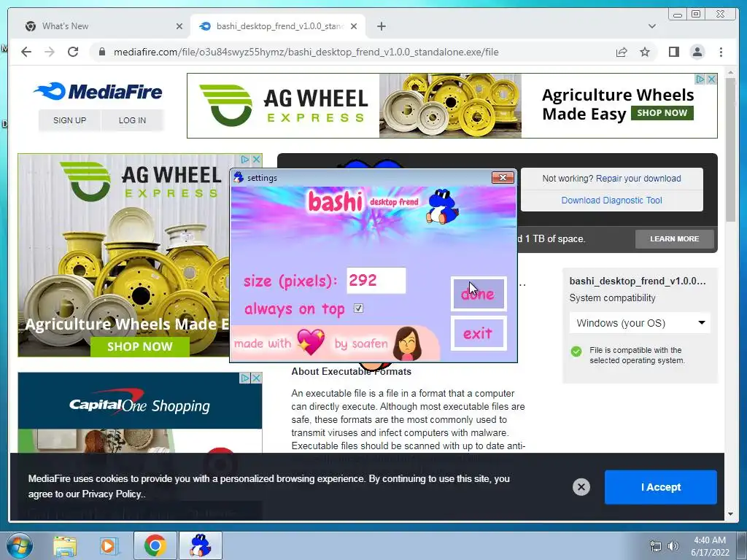The image size is (747, 560).
Task: Click the Capital One Shopping ad
Action: (x=139, y=413)
